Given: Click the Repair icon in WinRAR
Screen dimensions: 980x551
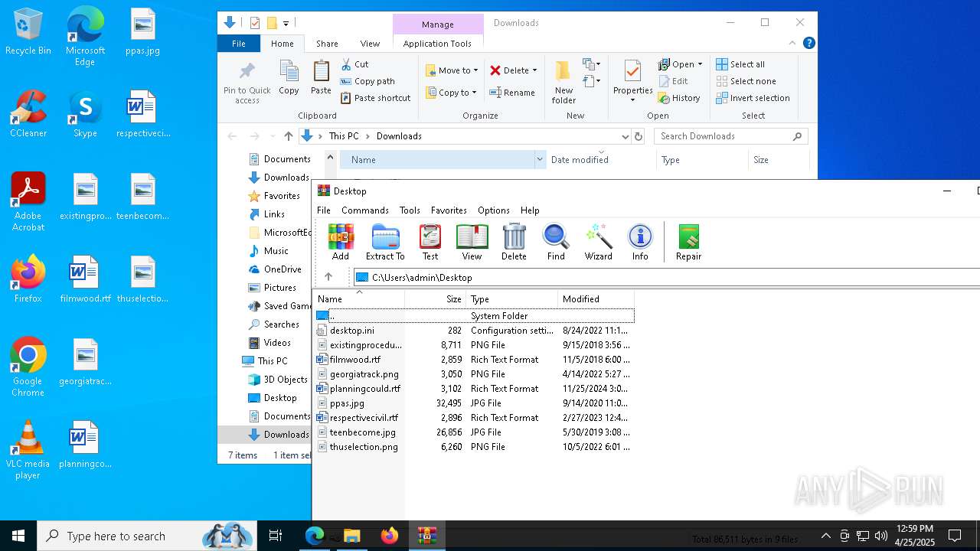Looking at the screenshot, I should click(x=688, y=242).
